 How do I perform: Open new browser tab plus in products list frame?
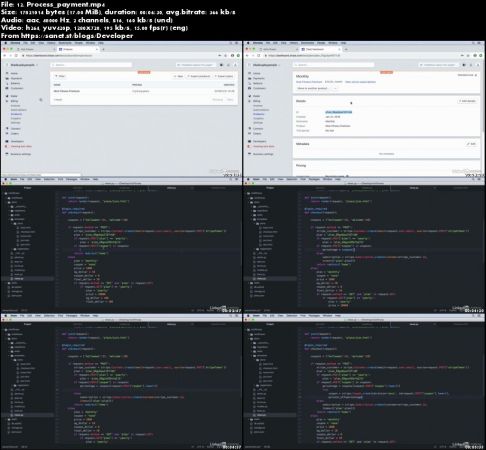click(103, 49)
